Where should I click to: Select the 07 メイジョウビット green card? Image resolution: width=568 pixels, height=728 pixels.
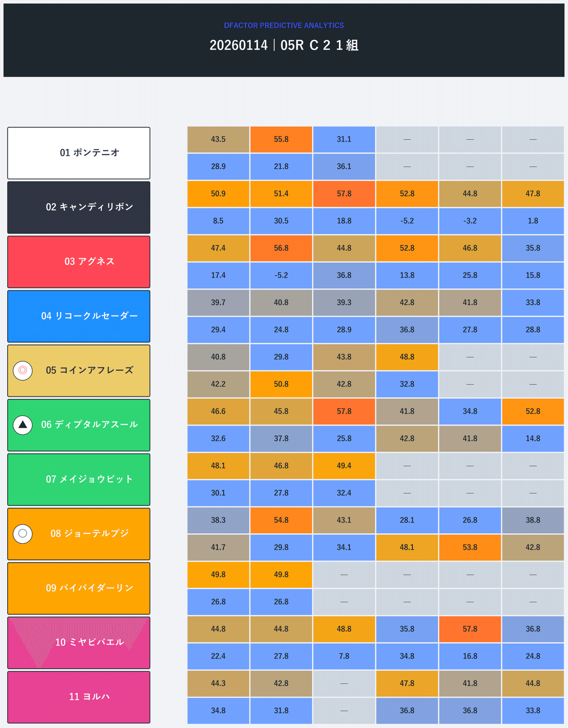(79, 479)
